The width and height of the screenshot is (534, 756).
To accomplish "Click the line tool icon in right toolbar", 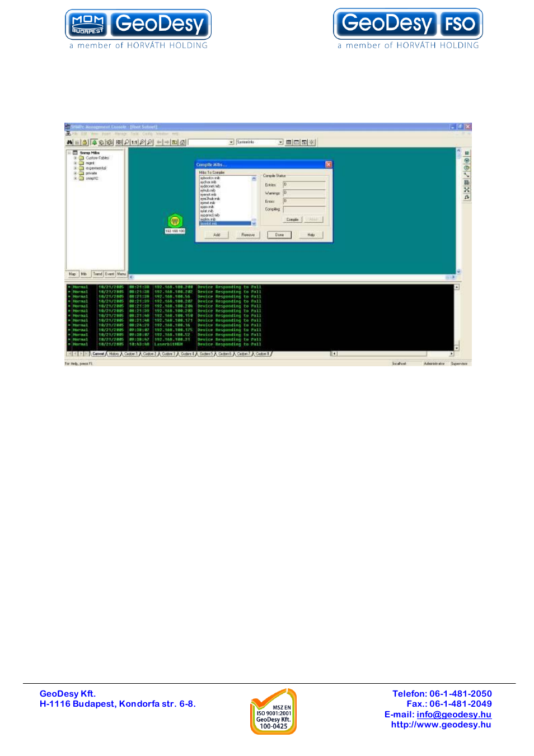I will pyautogui.click(x=467, y=175).
